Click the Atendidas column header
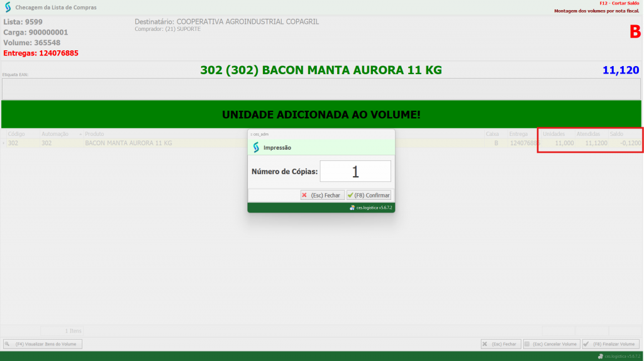 pos(588,134)
